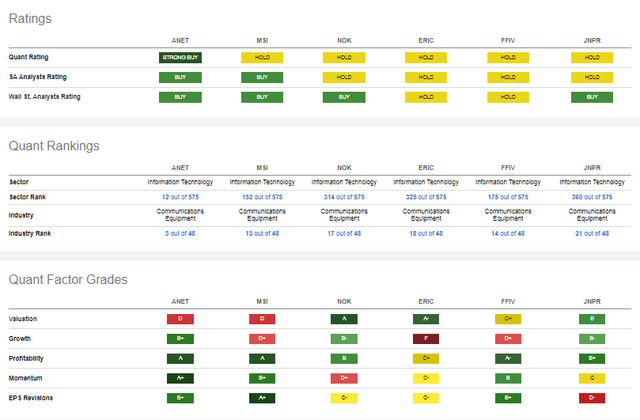Click the 'Wall St. Analysts Rating' row label
This screenshot has width=640, height=420.
point(44,97)
